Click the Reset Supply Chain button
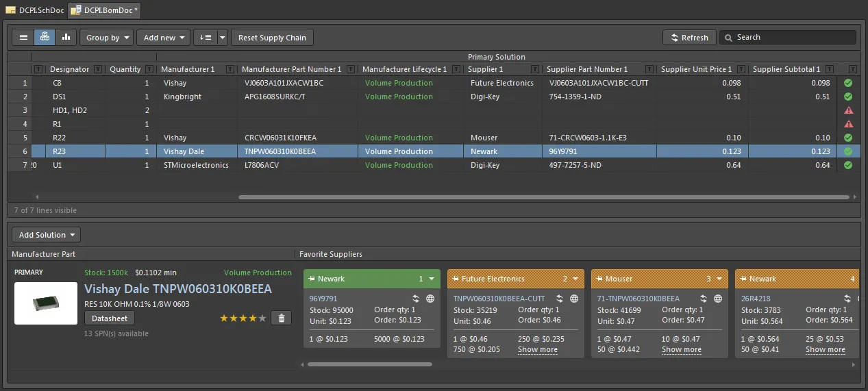Screen dimensions: 868x391 (272, 38)
